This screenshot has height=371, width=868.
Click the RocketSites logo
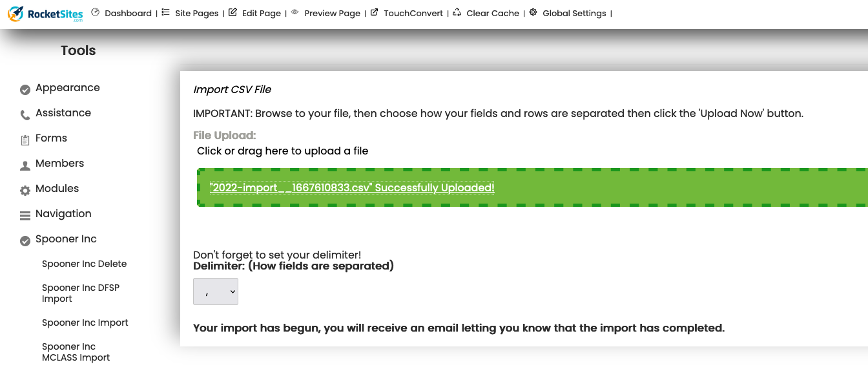pyautogui.click(x=45, y=14)
